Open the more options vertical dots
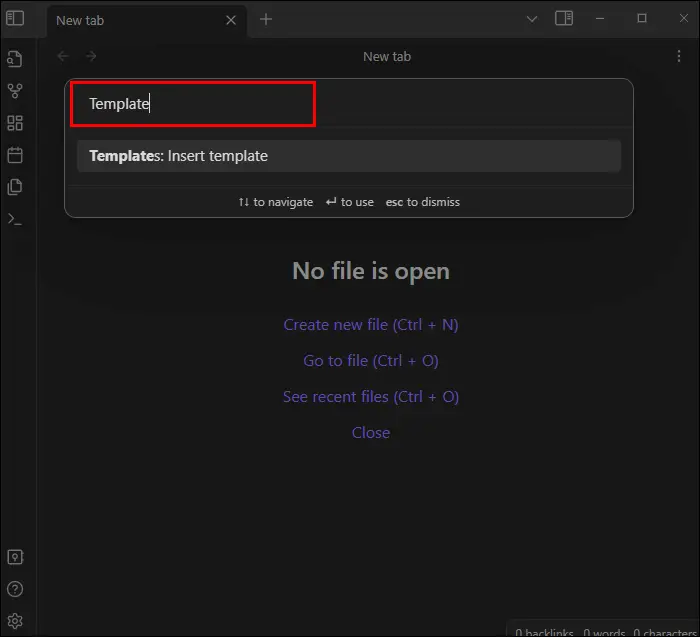 [x=679, y=56]
